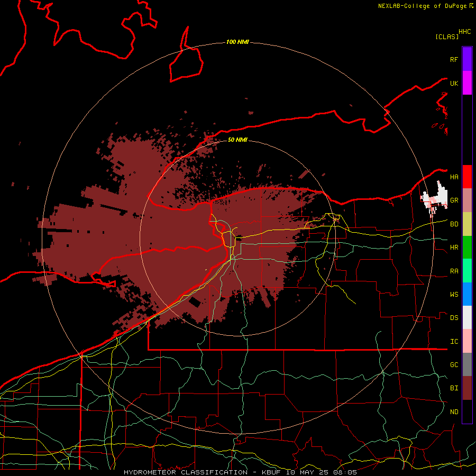Screen dimensions: 476x476
Task: Click the IC legend label
Action: coord(454,342)
